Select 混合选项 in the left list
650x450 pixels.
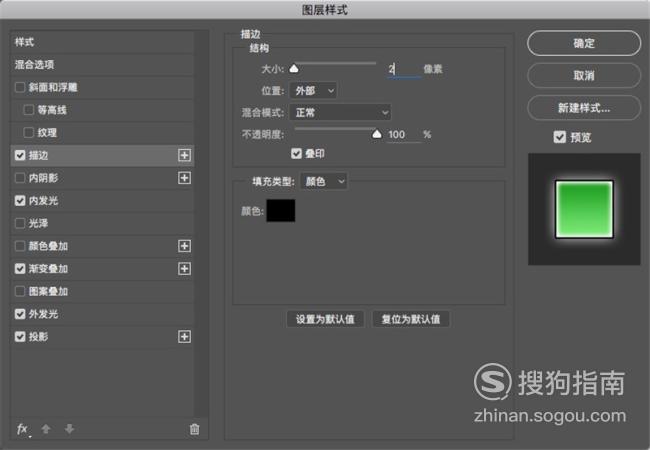[x=102, y=65]
